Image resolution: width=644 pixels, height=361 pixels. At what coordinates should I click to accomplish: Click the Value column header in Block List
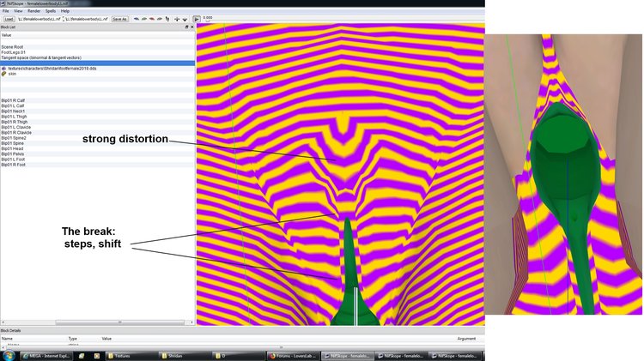coord(97,35)
